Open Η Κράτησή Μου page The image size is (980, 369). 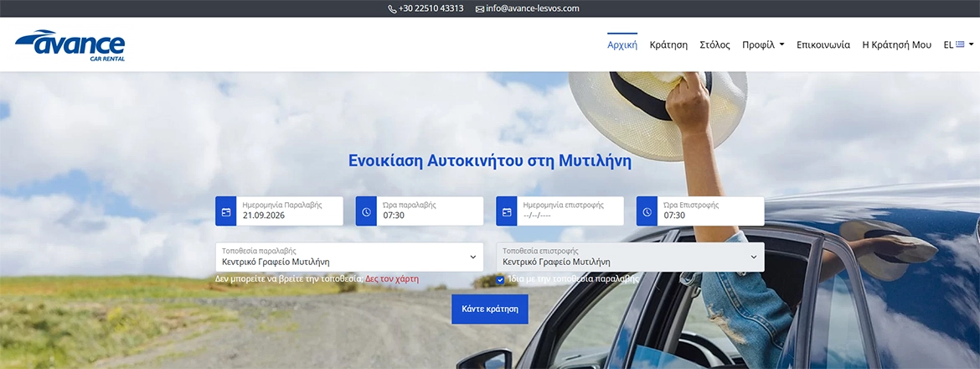[896, 45]
